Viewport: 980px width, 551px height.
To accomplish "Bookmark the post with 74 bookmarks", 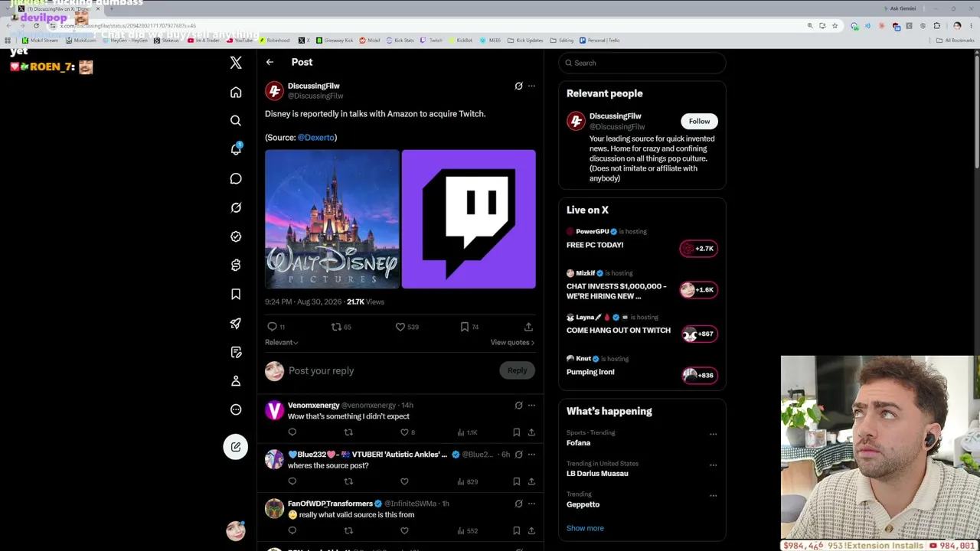I will 469,327.
